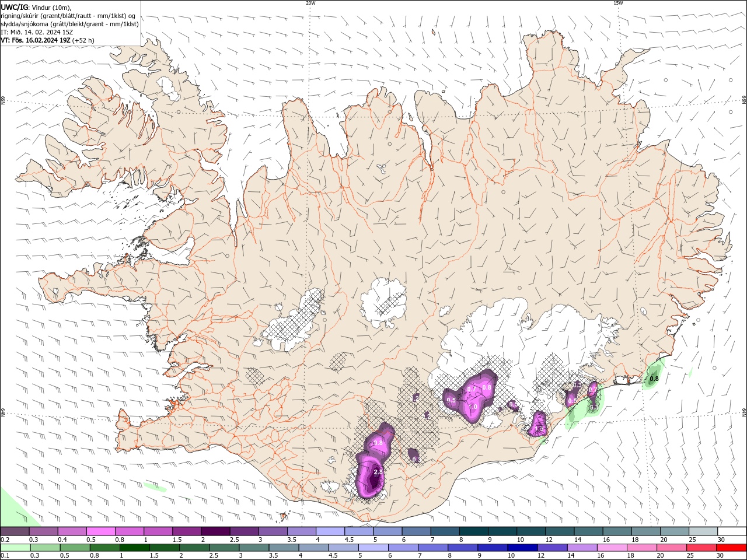
Task: Select the dark green 1 swatch in lower legend
Action: [x=135, y=548]
